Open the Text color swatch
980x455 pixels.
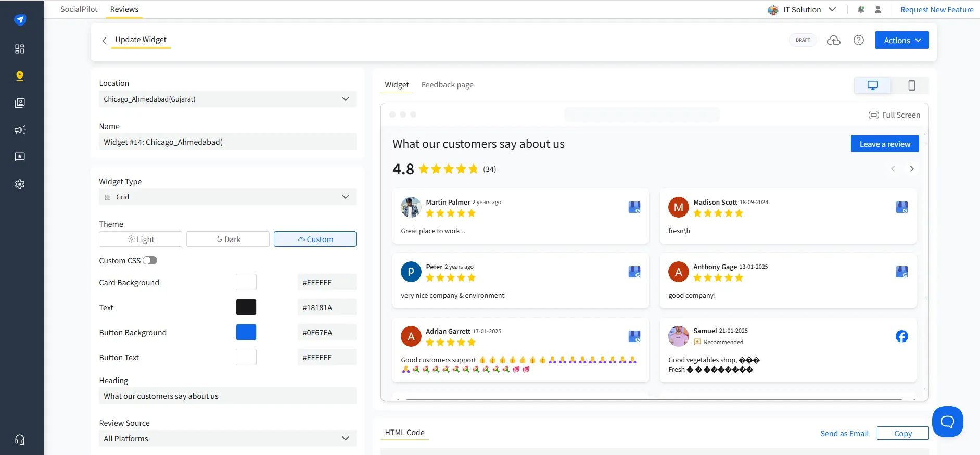[246, 307]
